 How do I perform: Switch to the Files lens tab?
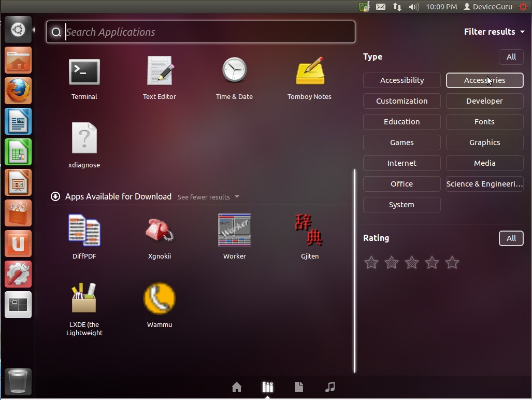point(299,387)
